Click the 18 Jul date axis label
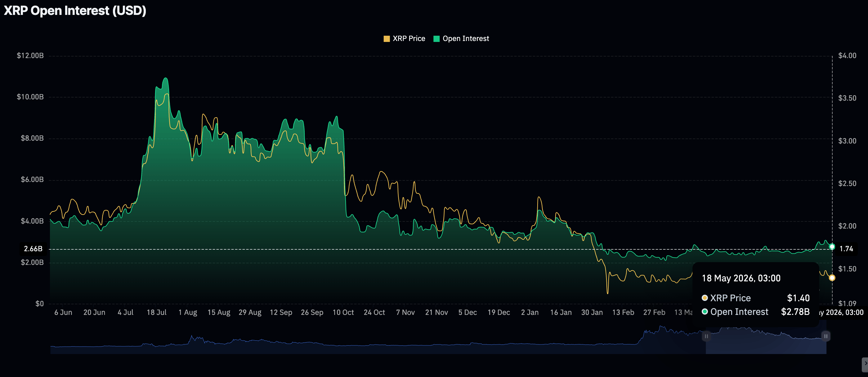Screen dimensions: 868x377 [157, 313]
